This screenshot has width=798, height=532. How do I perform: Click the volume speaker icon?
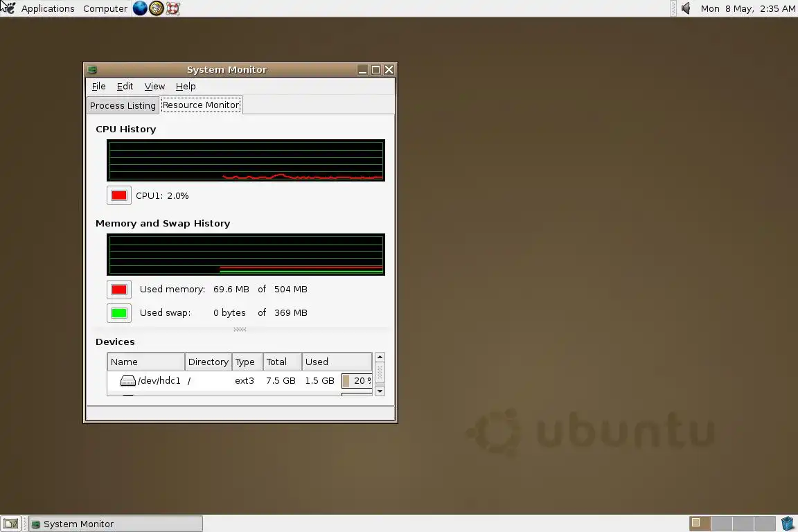[x=686, y=8]
